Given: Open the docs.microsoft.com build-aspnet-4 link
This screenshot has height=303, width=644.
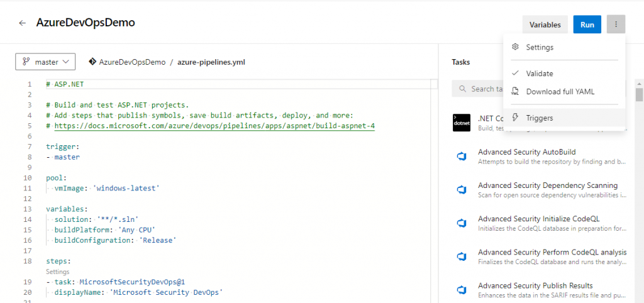Looking at the screenshot, I should click(x=214, y=126).
